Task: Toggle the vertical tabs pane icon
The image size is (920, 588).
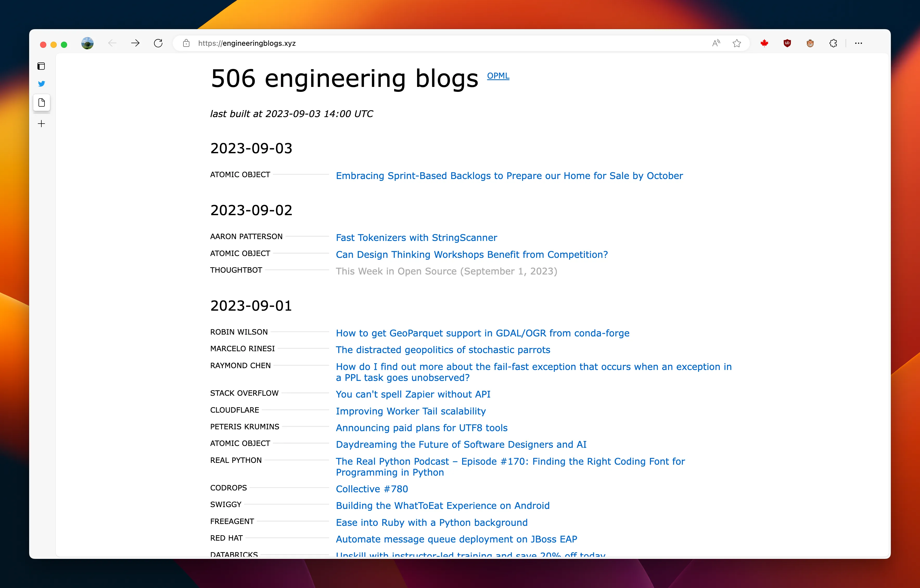Action: coord(41,66)
